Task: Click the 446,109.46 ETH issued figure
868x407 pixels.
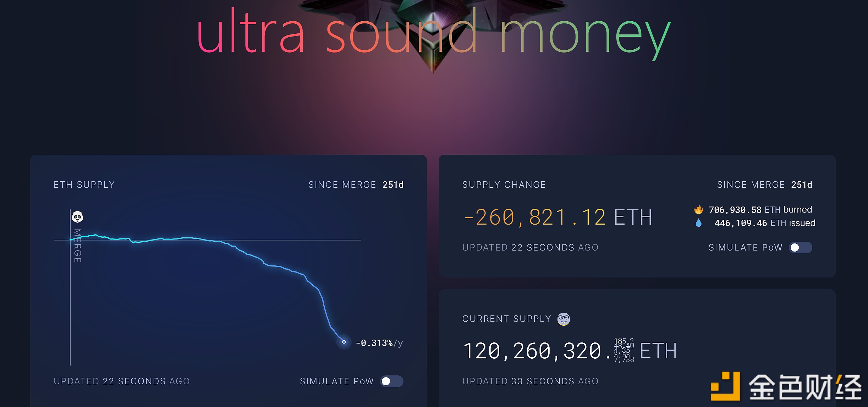Action: click(x=765, y=223)
